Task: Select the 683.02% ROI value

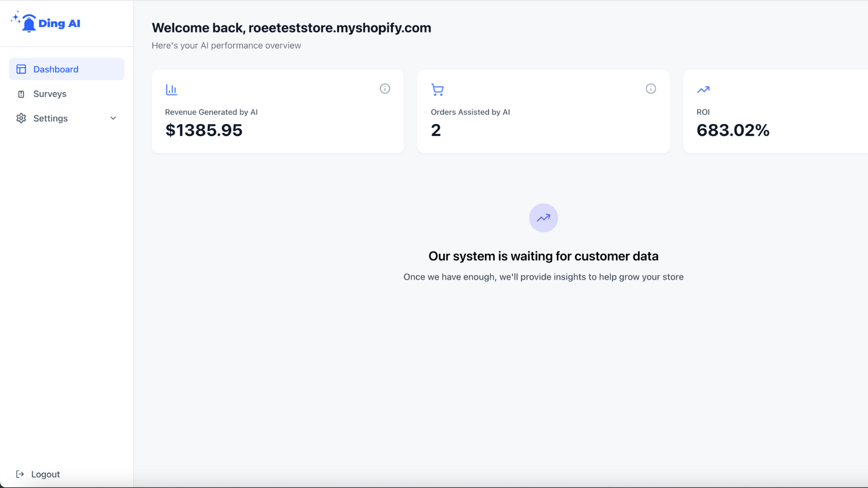Action: point(733,130)
